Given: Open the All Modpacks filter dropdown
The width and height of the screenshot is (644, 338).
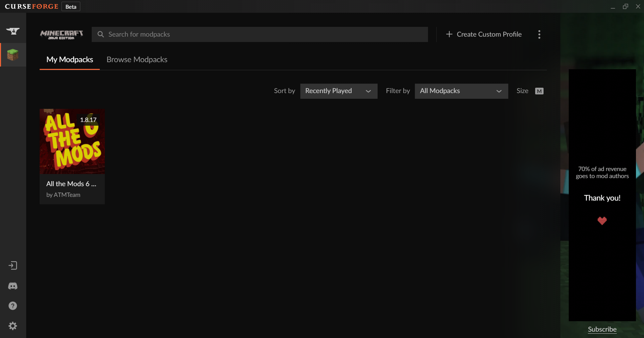Looking at the screenshot, I should (461, 91).
